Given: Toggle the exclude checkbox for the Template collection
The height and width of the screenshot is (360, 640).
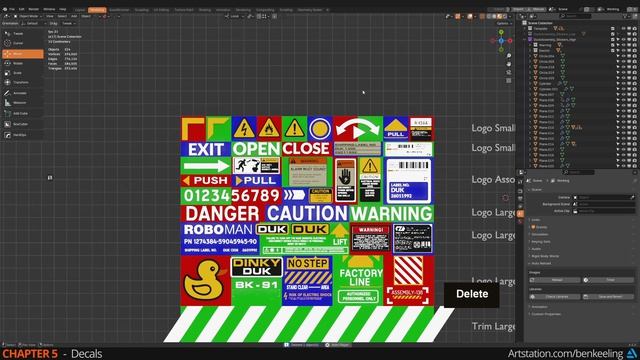Looking at the screenshot, I should 613,29.
